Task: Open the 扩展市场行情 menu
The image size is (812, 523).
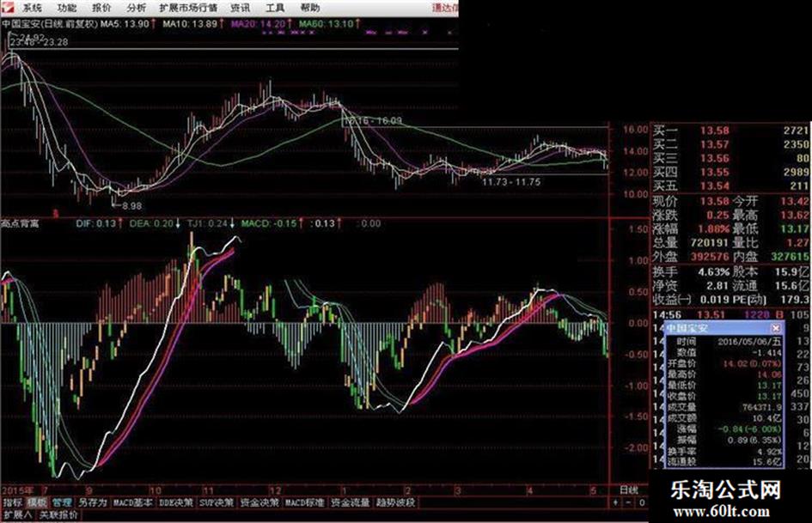Action: pyautogui.click(x=188, y=8)
